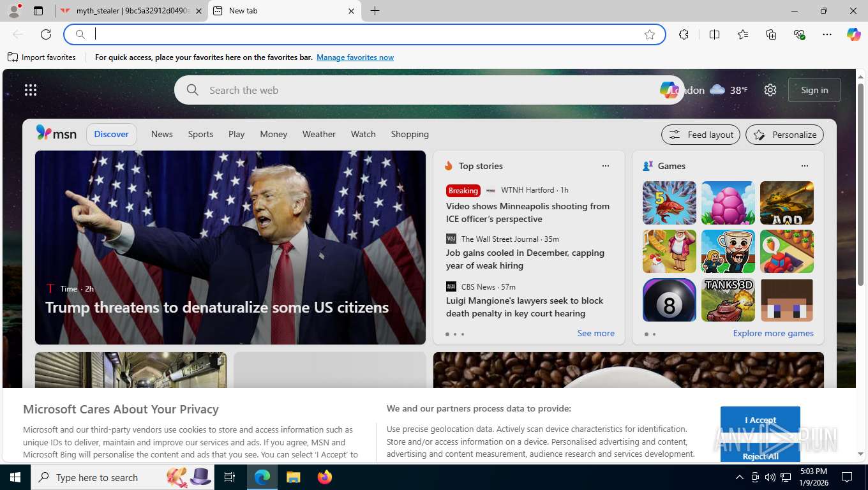Focus the Search the web box
Screen dimensions: 868x490
(x=429, y=90)
